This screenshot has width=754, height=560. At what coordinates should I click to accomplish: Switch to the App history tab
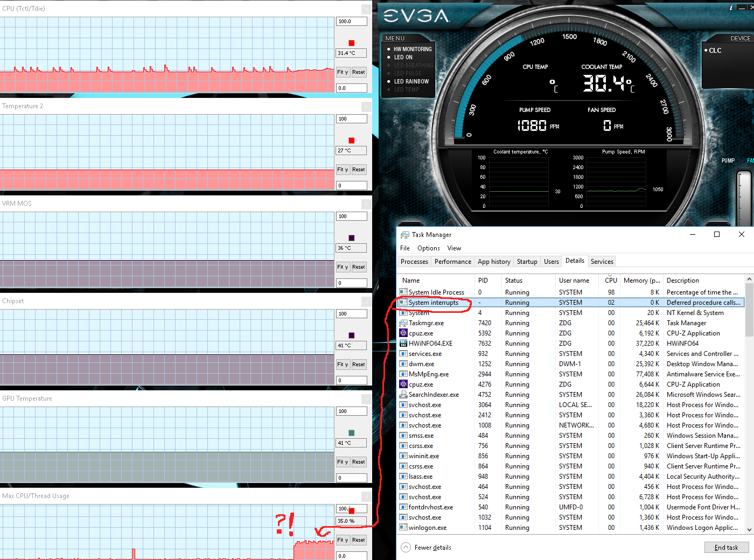494,262
